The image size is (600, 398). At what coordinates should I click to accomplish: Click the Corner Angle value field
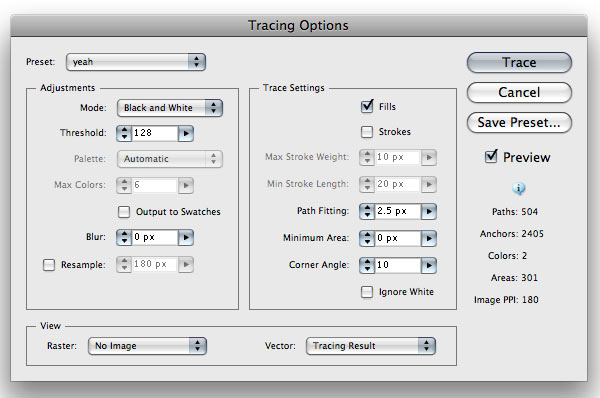pyautogui.click(x=398, y=265)
